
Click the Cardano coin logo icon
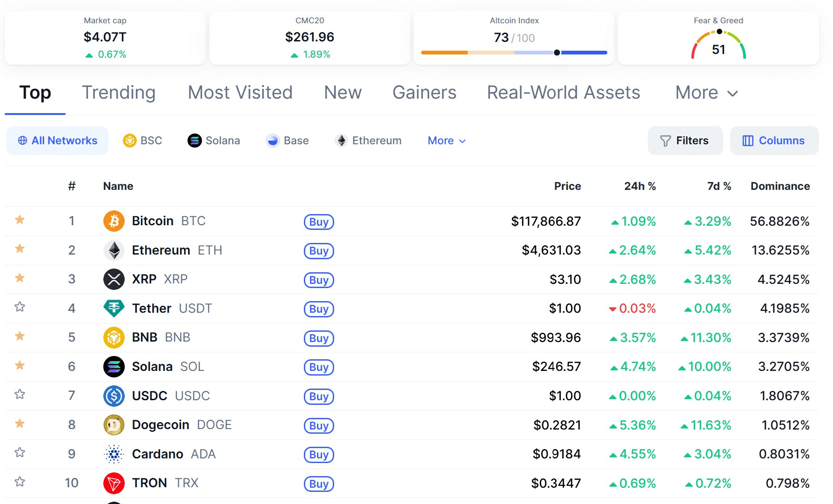tap(114, 454)
